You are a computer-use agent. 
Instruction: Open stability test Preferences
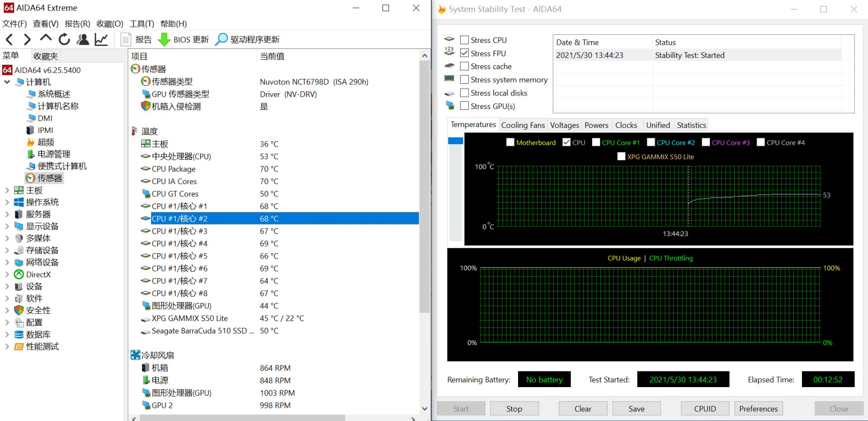click(759, 409)
